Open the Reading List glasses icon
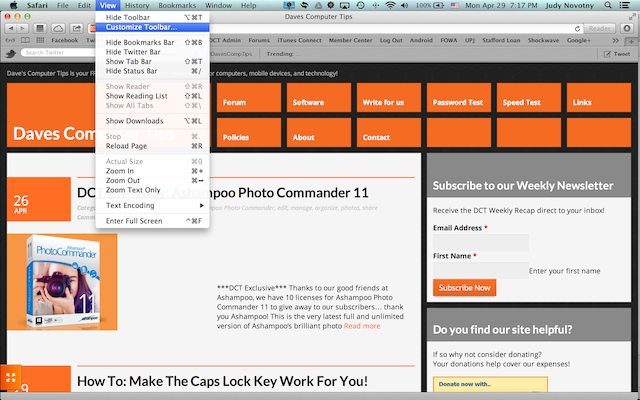 (x=10, y=40)
